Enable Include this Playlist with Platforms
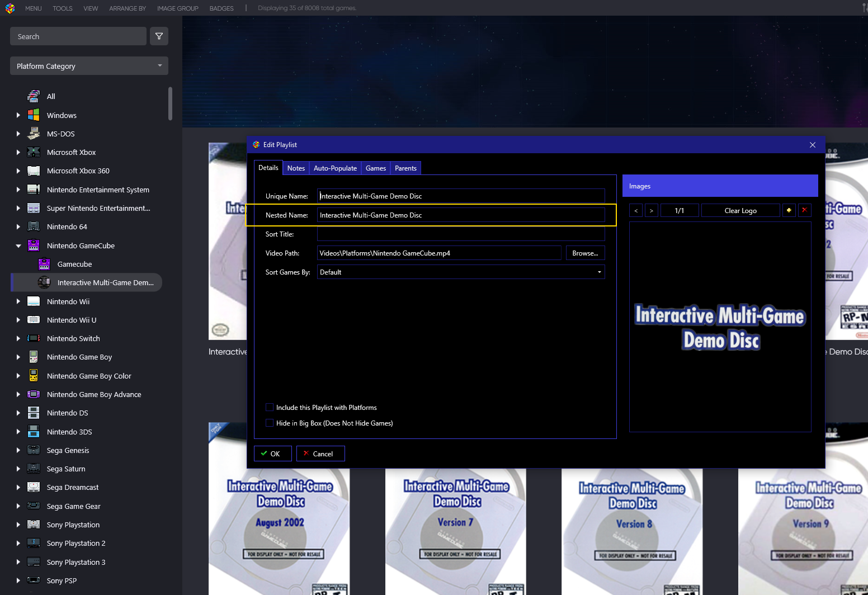The width and height of the screenshot is (868, 595). pos(270,407)
